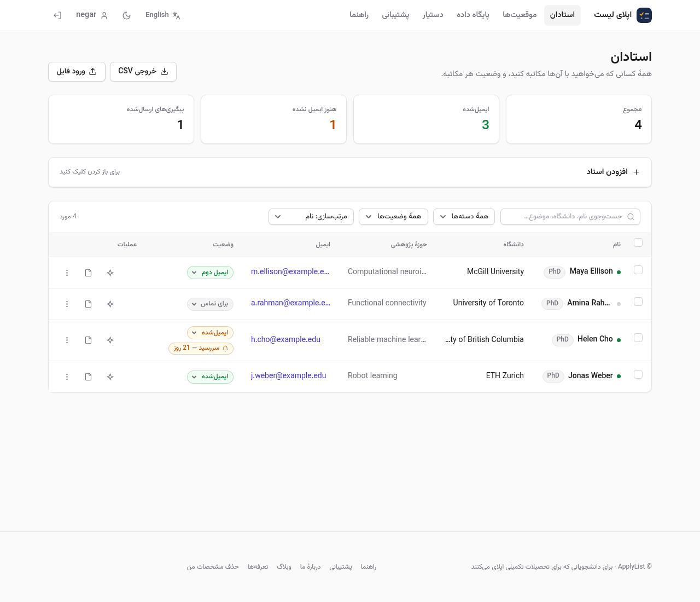Screen dimensions: 700x602
Task: Open the document icon in Maya Ellison's row
Action: coord(89,273)
